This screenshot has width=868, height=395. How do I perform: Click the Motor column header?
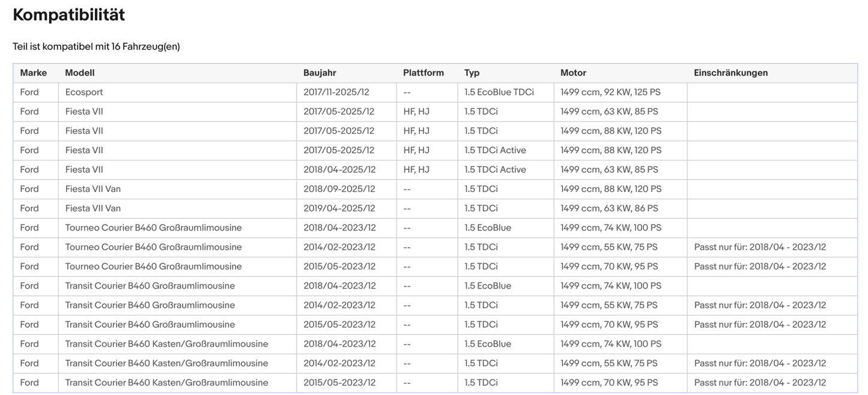573,73
